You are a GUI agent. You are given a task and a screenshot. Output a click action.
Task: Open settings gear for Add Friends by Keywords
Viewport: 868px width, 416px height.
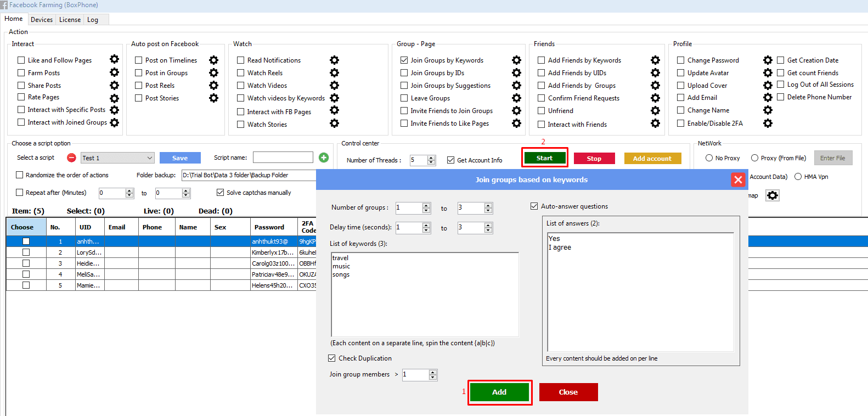pos(655,60)
